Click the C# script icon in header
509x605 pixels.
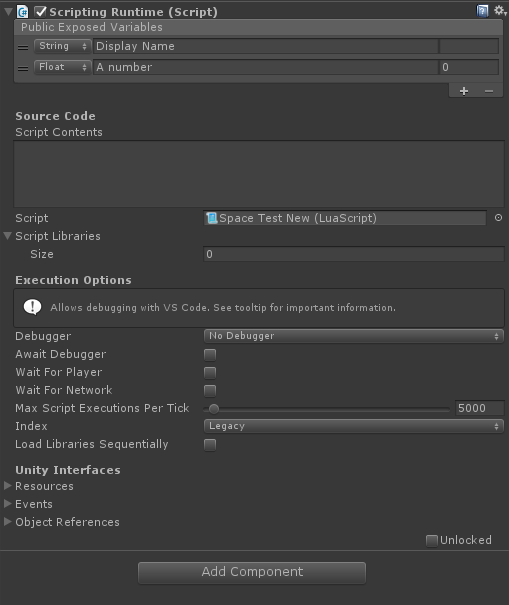pyautogui.click(x=22, y=12)
